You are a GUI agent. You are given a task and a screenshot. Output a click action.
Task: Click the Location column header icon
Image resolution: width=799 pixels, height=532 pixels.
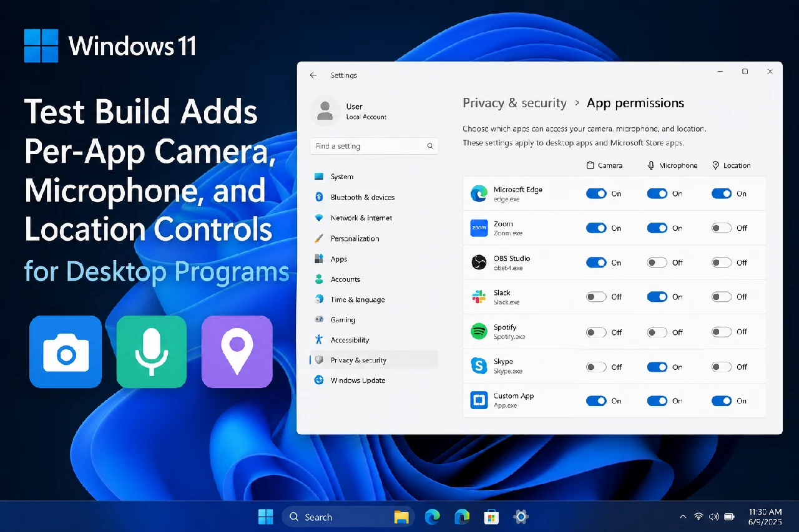[x=715, y=165]
